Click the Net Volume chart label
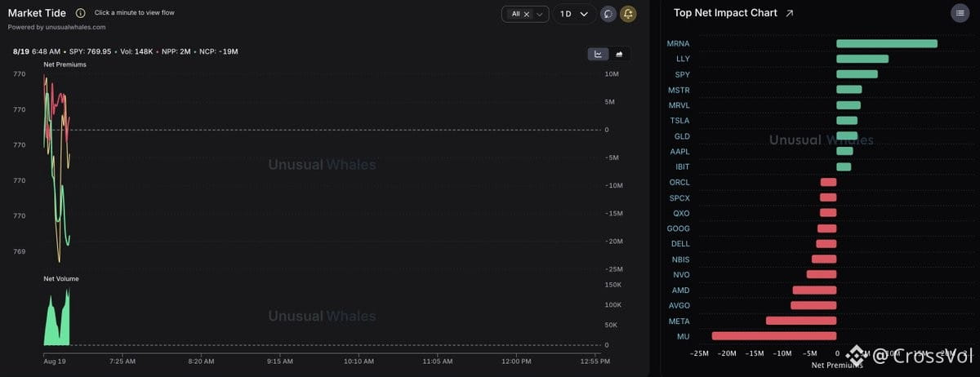Image resolution: width=980 pixels, height=377 pixels. point(61,278)
